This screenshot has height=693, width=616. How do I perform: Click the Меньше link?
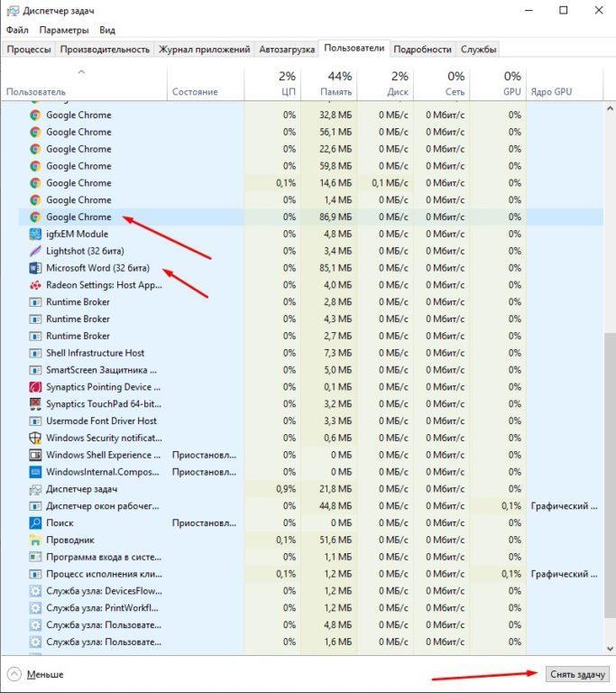coord(45,674)
